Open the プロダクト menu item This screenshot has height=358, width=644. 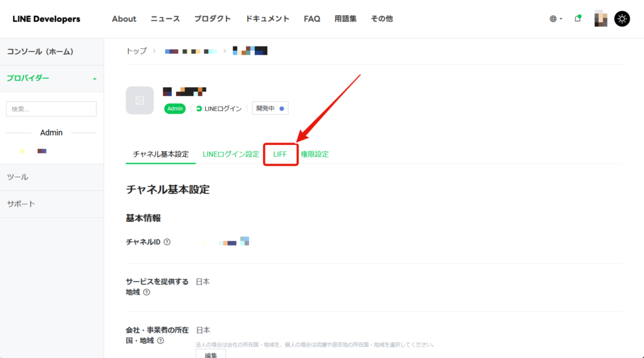click(x=213, y=19)
